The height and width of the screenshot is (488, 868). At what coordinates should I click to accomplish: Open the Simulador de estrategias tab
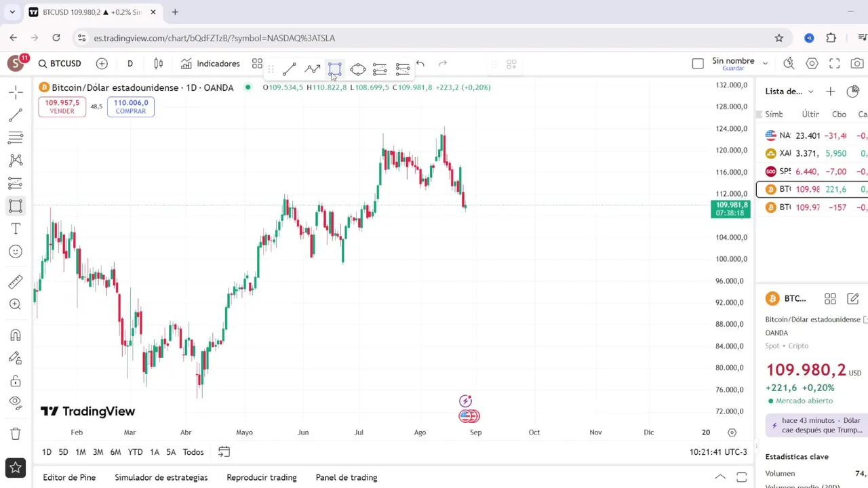tap(161, 477)
